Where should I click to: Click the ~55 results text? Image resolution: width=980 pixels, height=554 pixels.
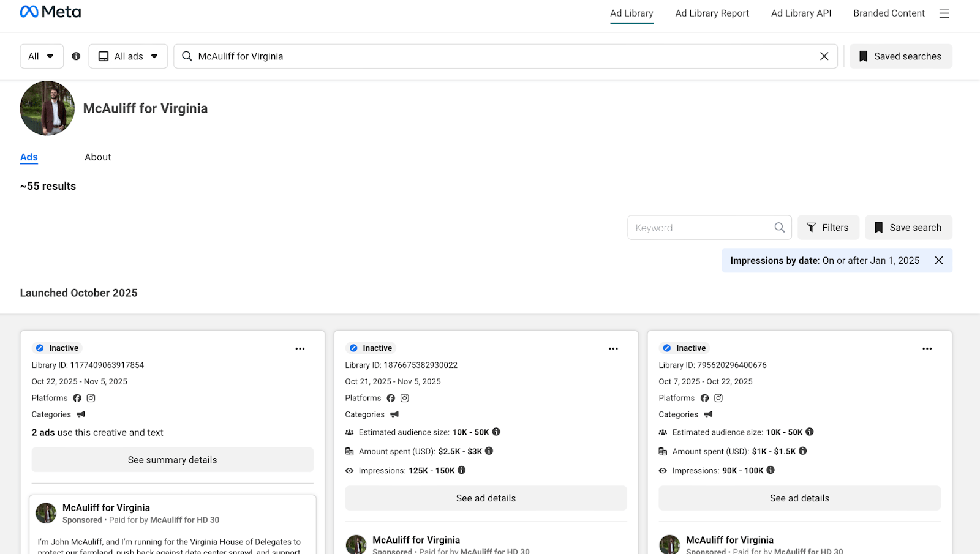tap(48, 186)
